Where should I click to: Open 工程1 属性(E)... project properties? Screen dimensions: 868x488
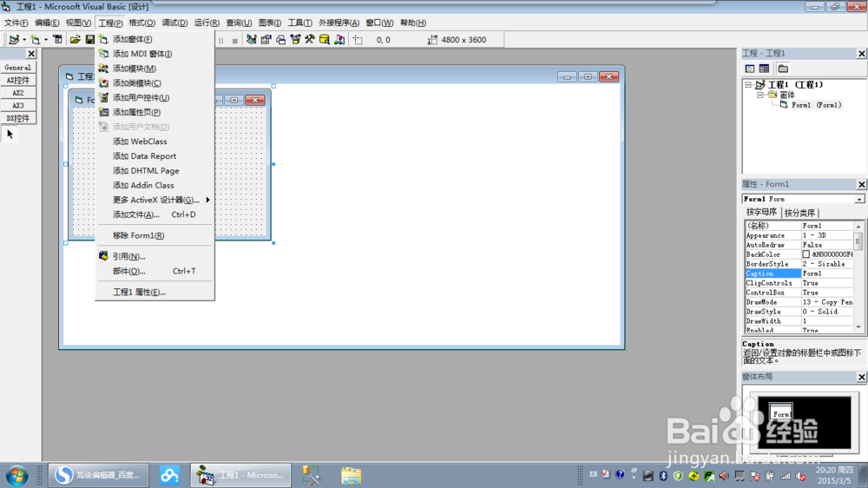[x=155, y=292]
